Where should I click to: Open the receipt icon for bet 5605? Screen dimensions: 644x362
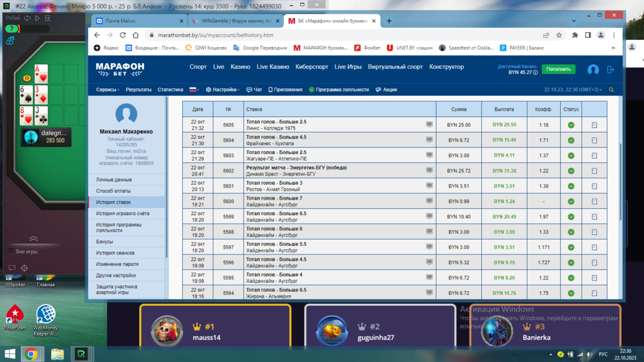594,125
